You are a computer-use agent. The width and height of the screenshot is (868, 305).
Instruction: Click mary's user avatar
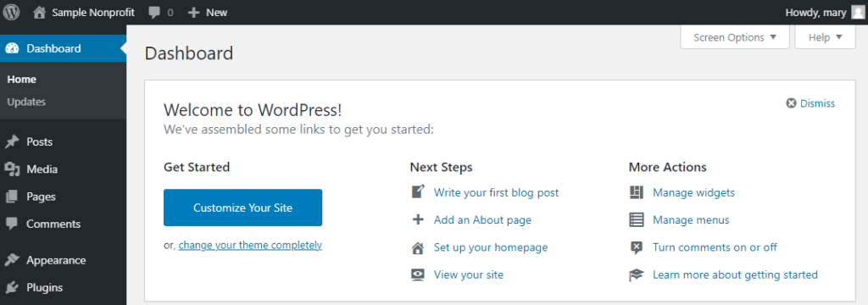[857, 12]
